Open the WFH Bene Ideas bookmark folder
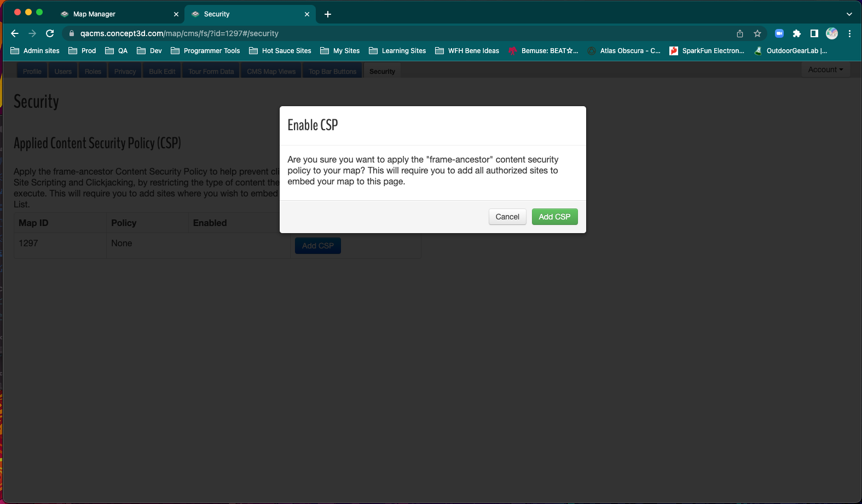 [x=467, y=51]
